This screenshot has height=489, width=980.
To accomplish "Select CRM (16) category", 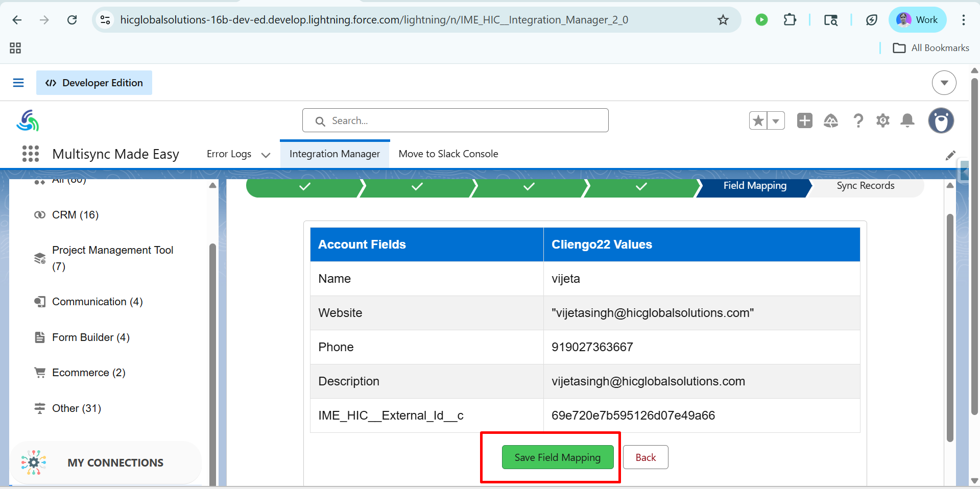I will point(75,215).
